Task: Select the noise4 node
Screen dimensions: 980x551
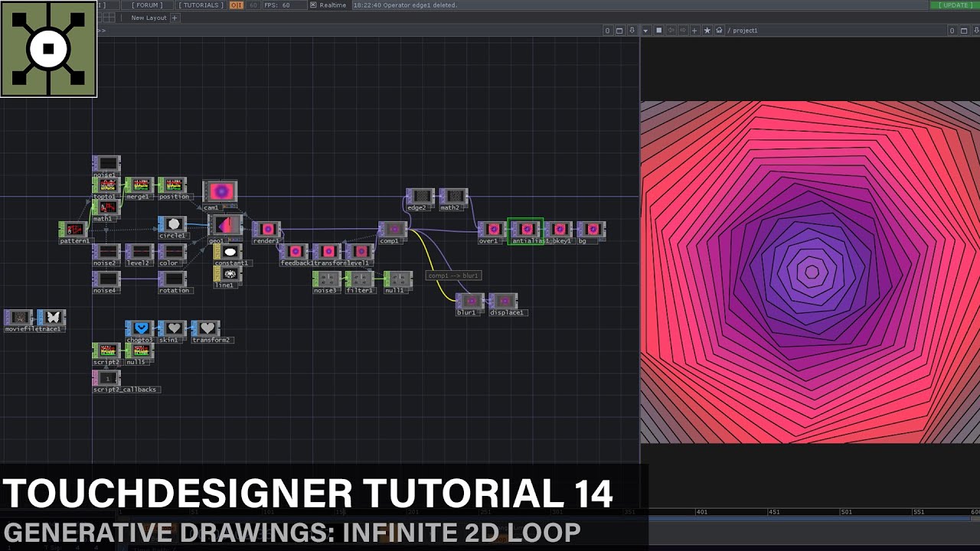Action: pos(106,279)
